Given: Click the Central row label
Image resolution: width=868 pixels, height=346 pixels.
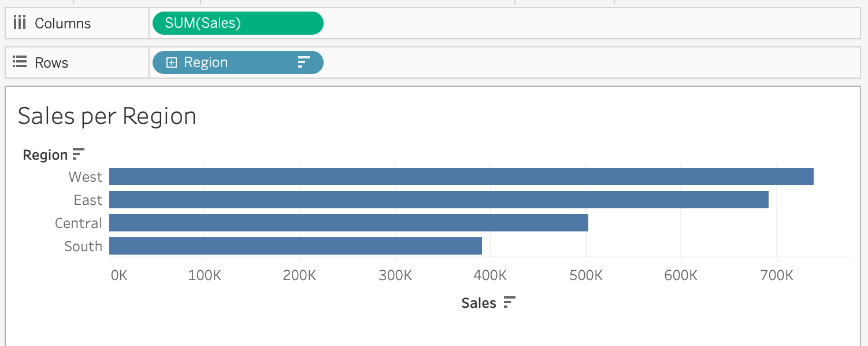Looking at the screenshot, I should [x=79, y=223].
